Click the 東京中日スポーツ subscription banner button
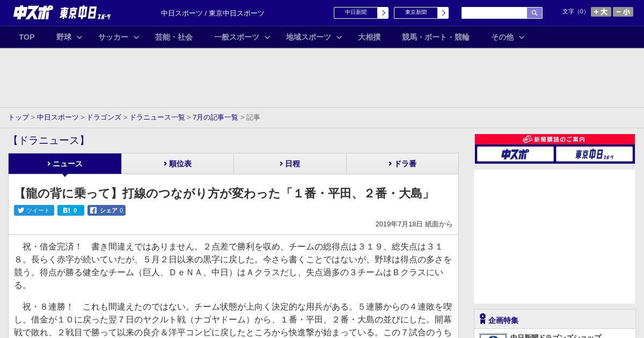 [594, 154]
